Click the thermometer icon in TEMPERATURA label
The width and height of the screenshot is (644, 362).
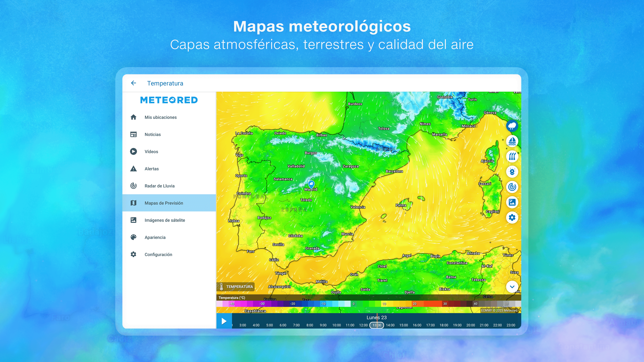(222, 287)
